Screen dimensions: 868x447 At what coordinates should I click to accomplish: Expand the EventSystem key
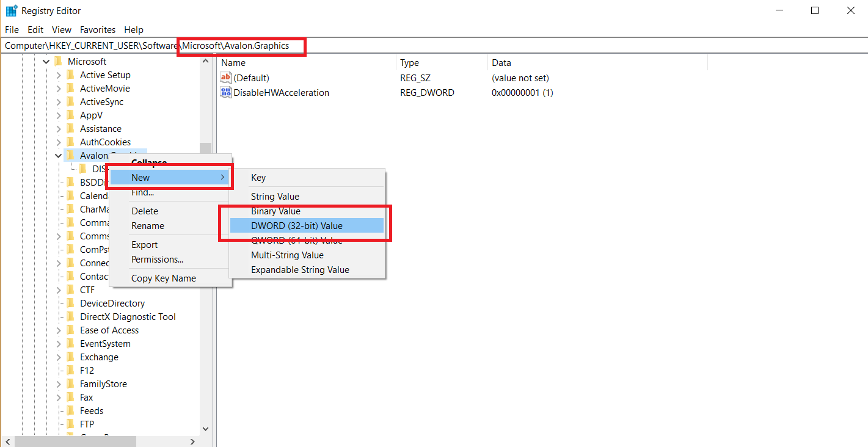tap(59, 344)
